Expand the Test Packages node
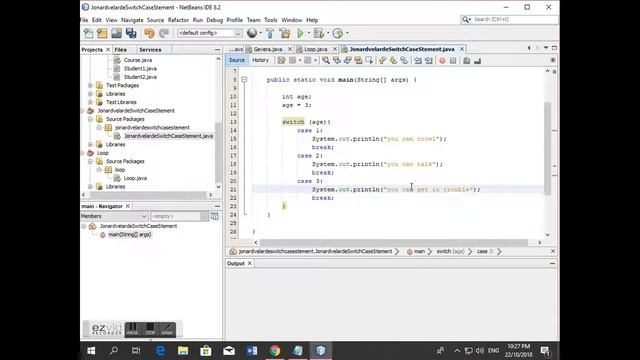 coord(90,85)
